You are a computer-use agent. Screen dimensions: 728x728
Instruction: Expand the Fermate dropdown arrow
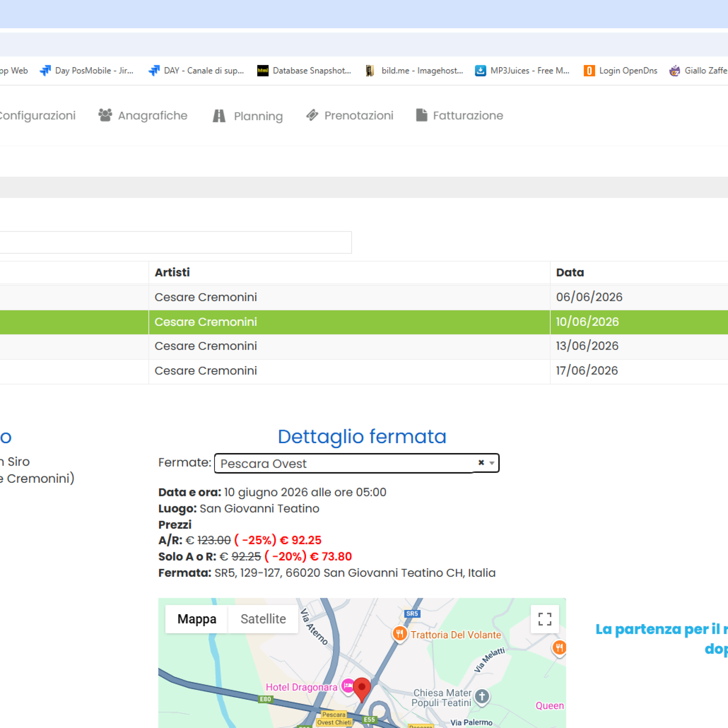point(492,463)
